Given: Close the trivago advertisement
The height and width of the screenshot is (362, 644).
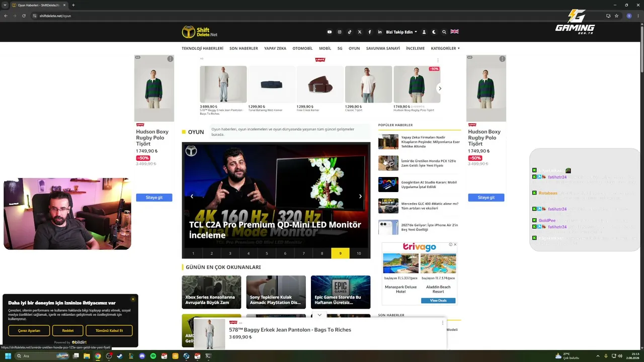Looking at the screenshot, I should click(455, 245).
